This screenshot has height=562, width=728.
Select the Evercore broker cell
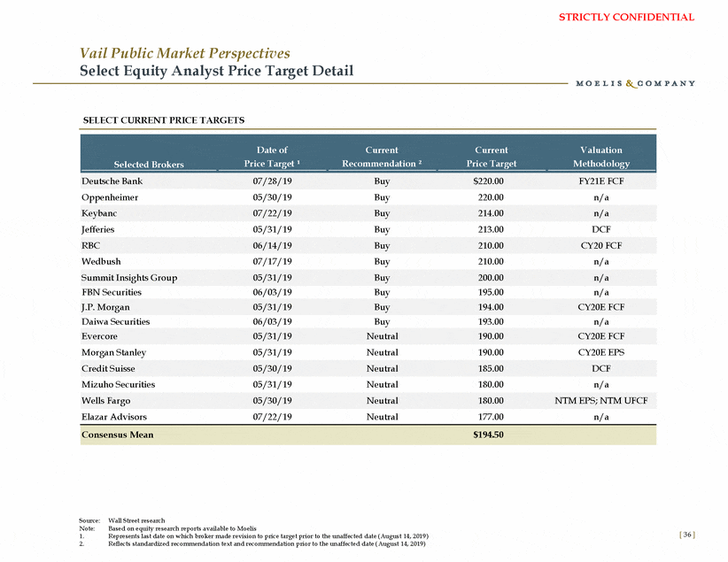[x=99, y=336]
